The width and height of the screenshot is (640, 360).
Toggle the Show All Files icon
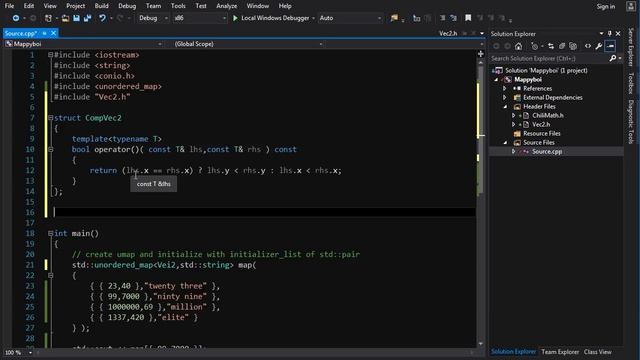tap(573, 46)
